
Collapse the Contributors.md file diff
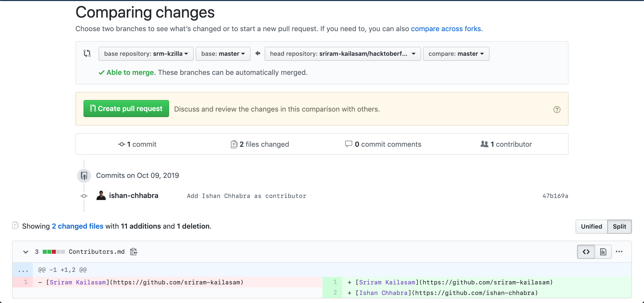(x=26, y=252)
